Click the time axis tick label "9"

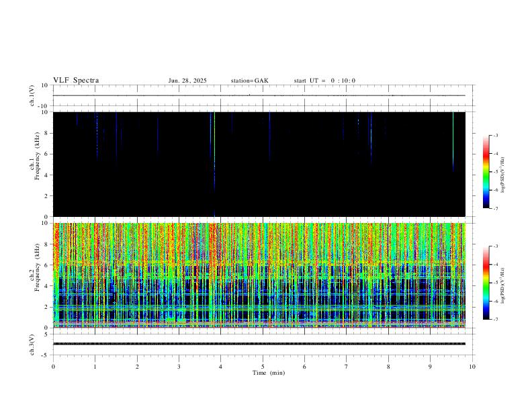point(430,367)
